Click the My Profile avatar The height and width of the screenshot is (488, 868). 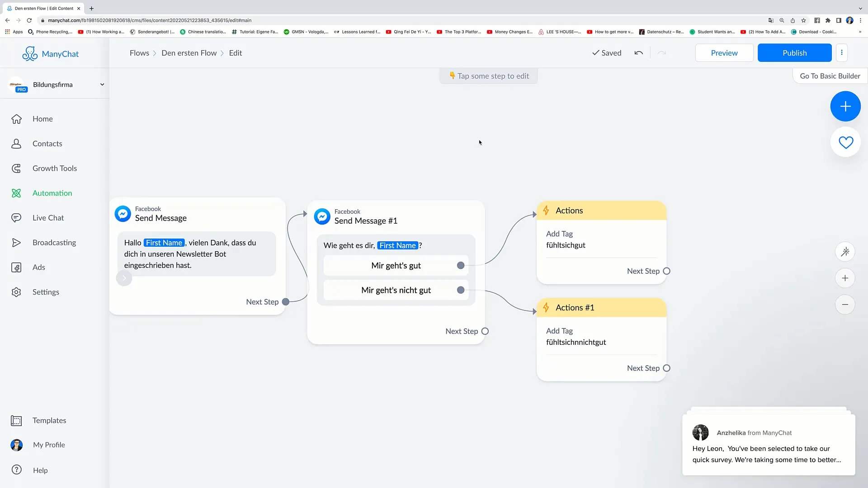[x=17, y=445]
